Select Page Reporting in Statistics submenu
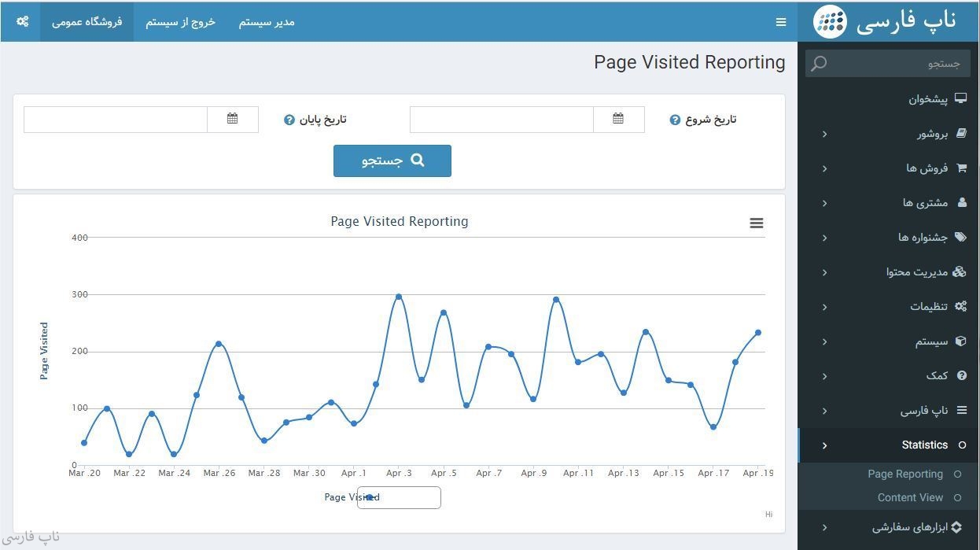This screenshot has width=980, height=550. click(904, 474)
